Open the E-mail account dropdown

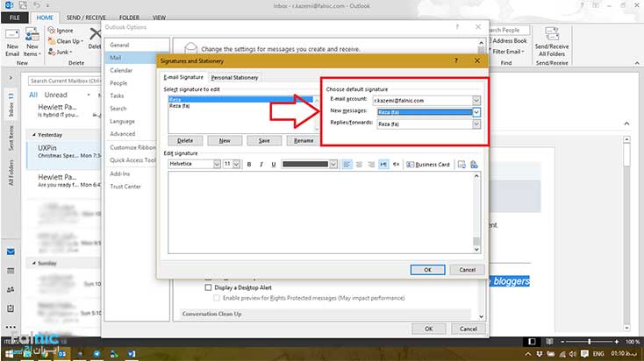tap(476, 101)
